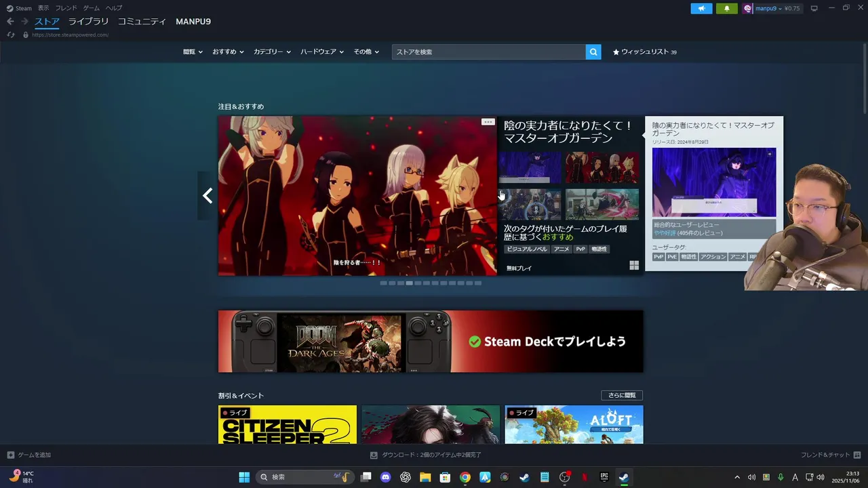The width and height of the screenshot is (868, 488).
Task: Open the green notifications bell
Action: pyautogui.click(x=726, y=8)
